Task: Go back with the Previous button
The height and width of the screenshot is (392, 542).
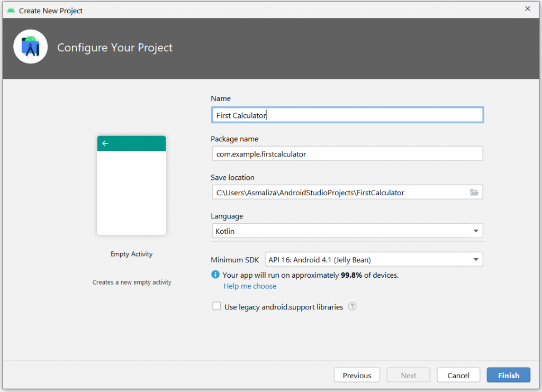Action: 357,375
